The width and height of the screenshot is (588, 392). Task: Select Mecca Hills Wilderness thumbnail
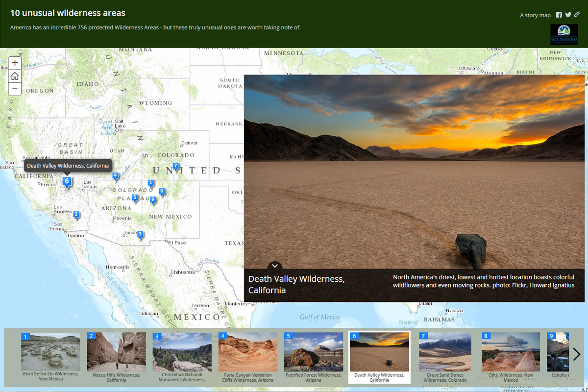116,352
